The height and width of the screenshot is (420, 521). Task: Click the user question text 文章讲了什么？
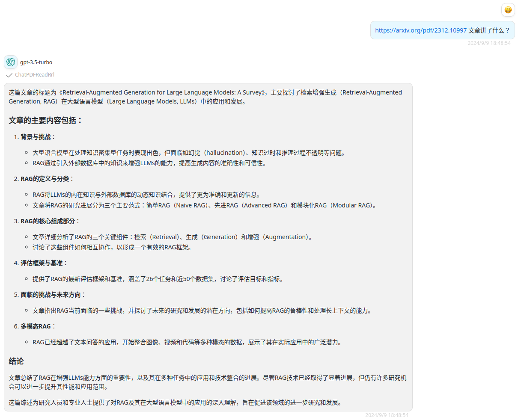click(489, 30)
